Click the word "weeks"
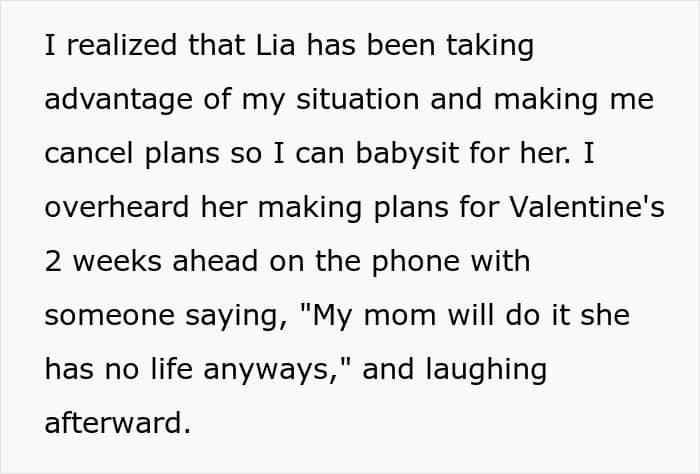The image size is (700, 474). 117,261
